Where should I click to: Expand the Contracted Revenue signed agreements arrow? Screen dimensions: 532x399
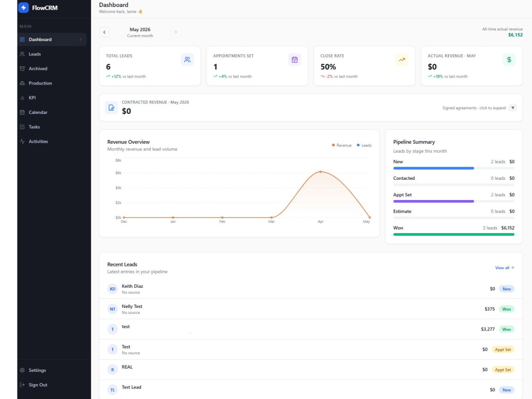(513, 108)
